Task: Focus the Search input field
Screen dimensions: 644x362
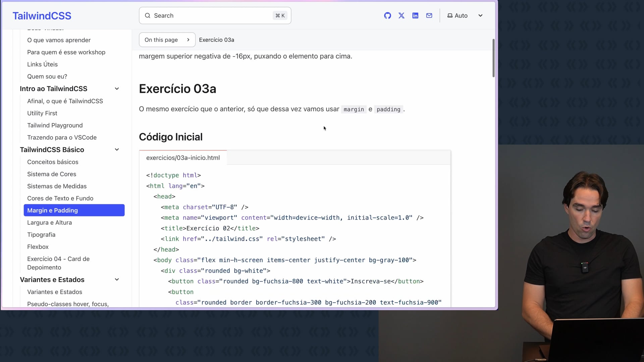Action: 215,15
